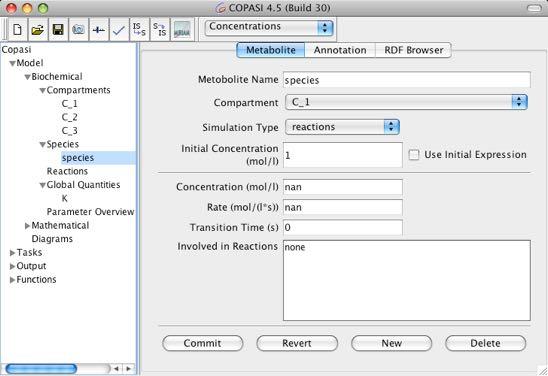
Task: Switch to the RDF Browser tab
Action: pos(413,50)
